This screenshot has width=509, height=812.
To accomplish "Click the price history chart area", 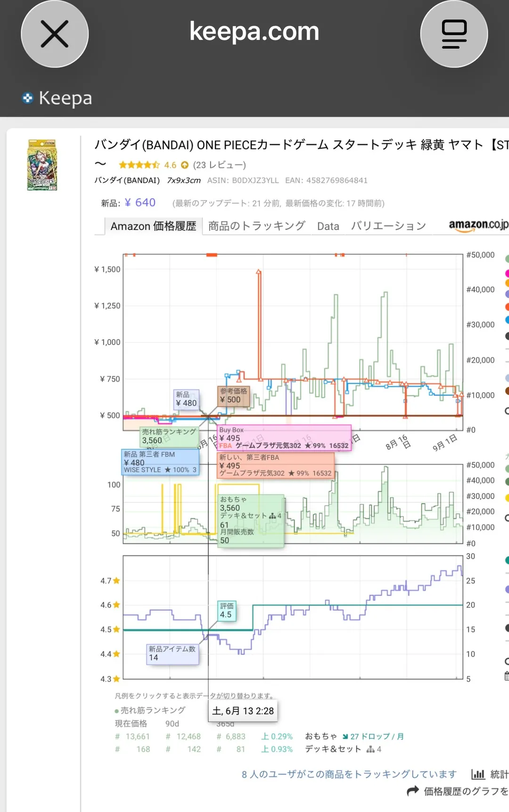I will click(x=293, y=342).
